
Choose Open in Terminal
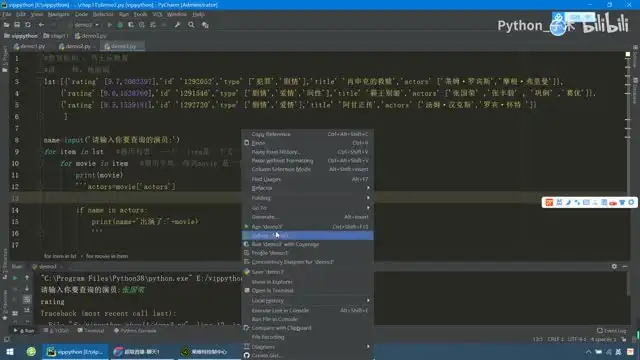click(308, 291)
